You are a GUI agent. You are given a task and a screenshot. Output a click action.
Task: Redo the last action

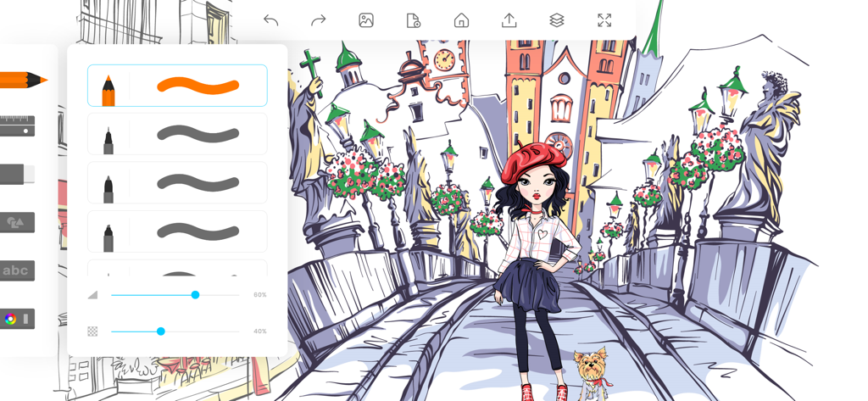point(319,20)
